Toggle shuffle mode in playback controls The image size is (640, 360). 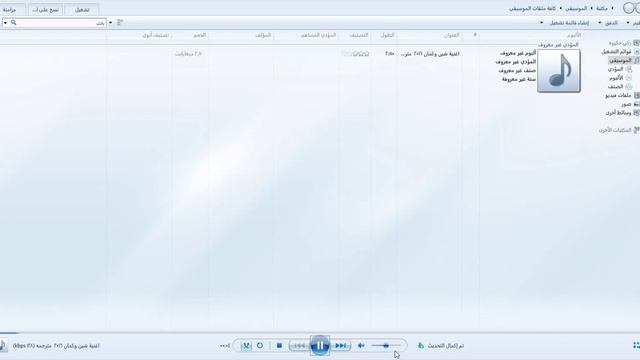(x=246, y=346)
